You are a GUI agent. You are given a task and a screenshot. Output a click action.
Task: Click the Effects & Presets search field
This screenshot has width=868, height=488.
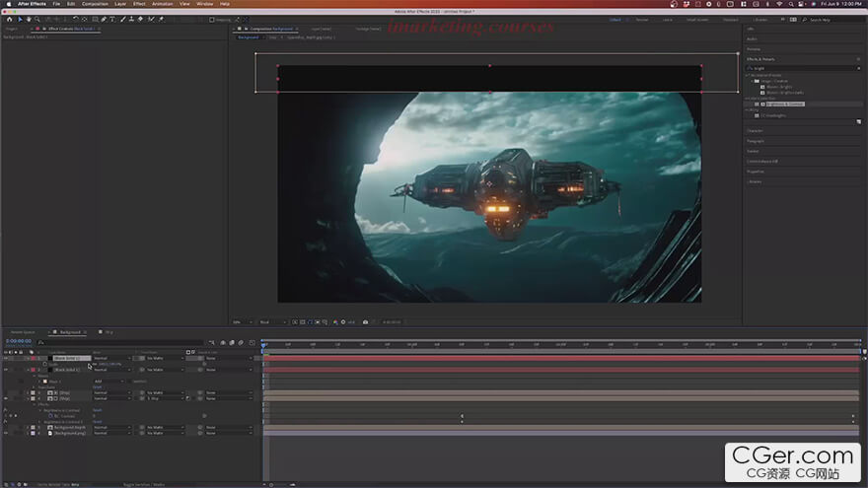coord(804,68)
